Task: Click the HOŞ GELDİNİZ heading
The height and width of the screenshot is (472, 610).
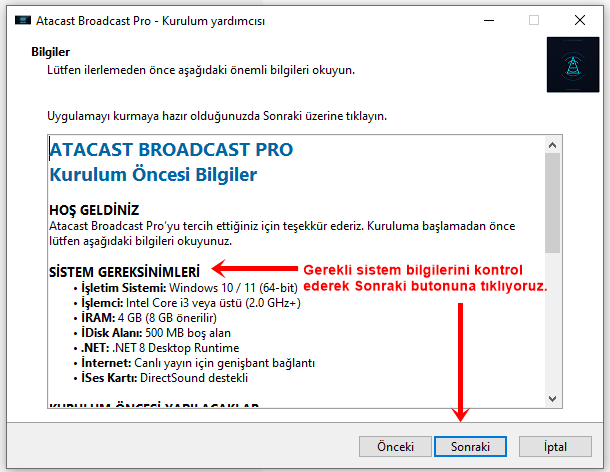Action: (x=94, y=210)
